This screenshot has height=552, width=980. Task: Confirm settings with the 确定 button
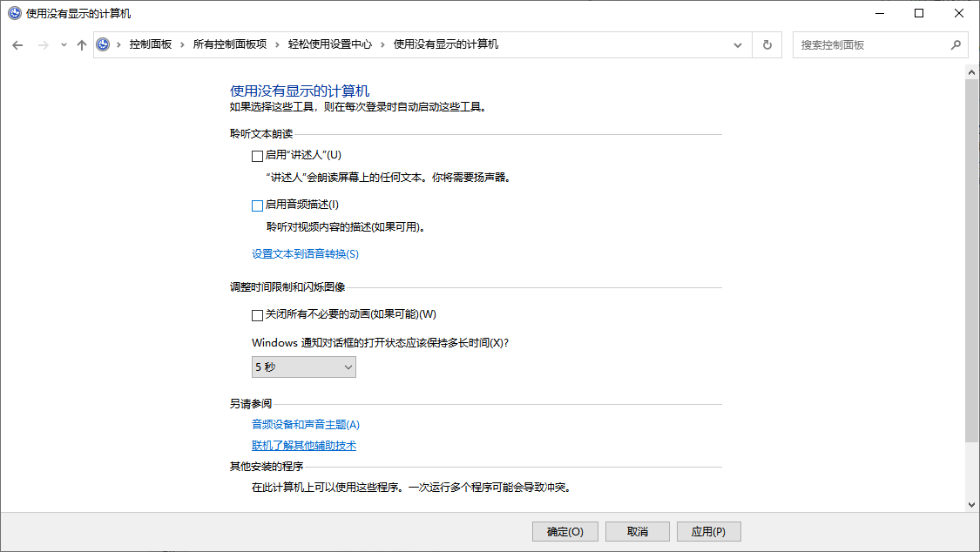(564, 531)
